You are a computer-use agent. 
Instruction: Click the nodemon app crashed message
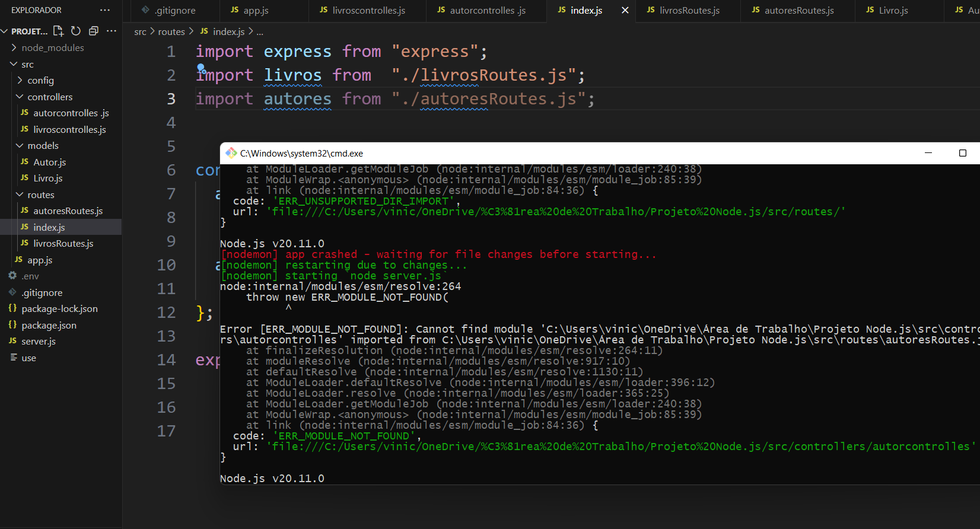(438, 254)
